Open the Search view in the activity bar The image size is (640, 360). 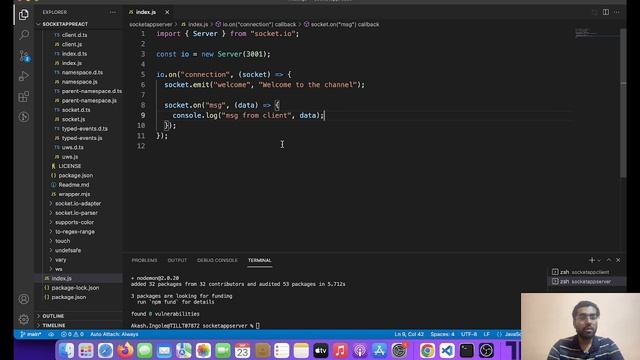point(24,35)
